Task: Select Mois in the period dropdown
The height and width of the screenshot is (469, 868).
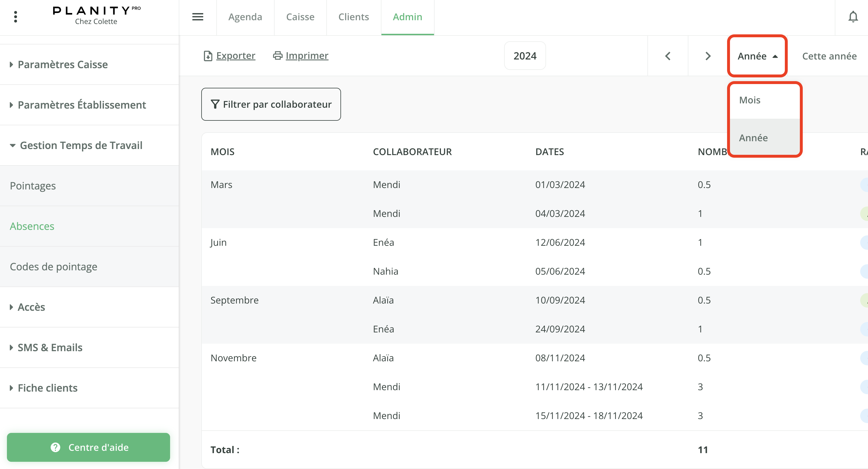Action: tap(749, 100)
